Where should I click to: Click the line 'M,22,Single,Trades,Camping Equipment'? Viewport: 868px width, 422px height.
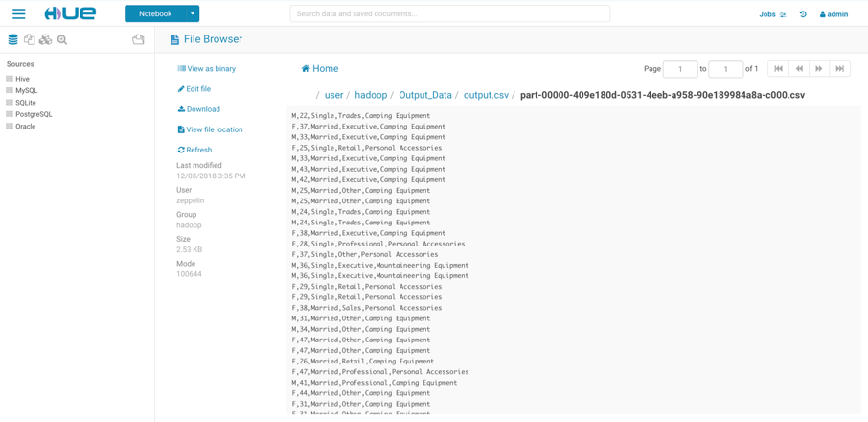coord(360,116)
